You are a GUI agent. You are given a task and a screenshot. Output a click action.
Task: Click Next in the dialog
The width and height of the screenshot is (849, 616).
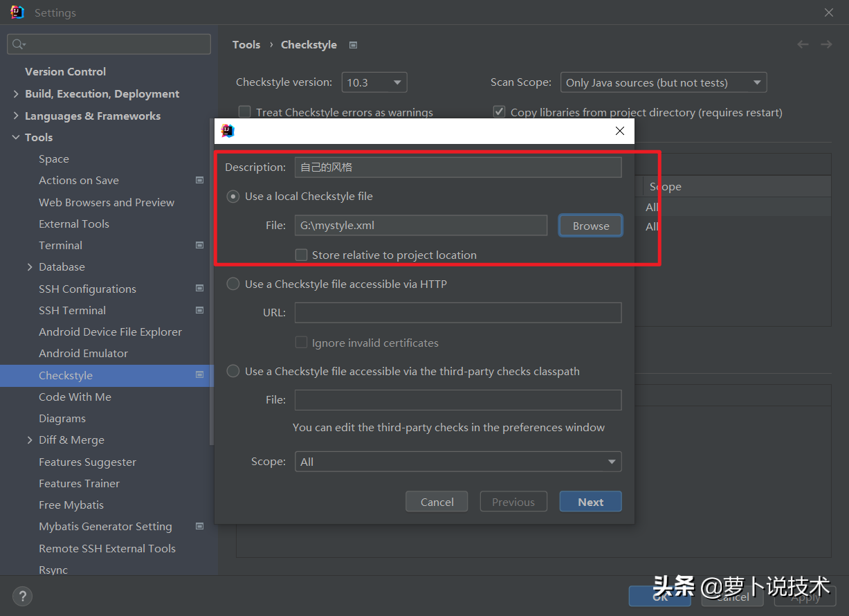[591, 502]
